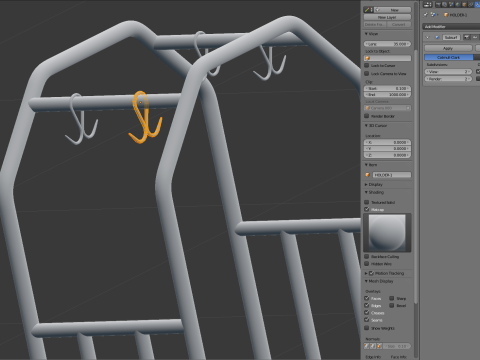
Task: Toggle the Motion Tracking checkbox
Action: point(371,273)
